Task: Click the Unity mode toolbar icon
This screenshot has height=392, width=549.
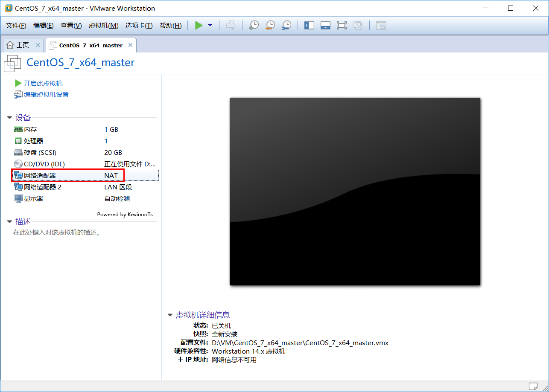Action: coord(358,26)
